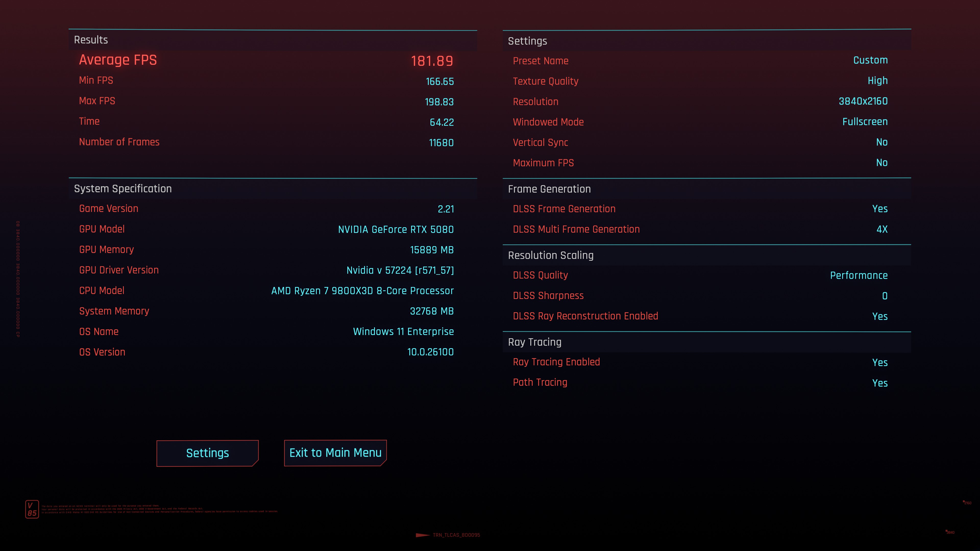Screen dimensions: 980x551
Task: Click the Ray Tracing section header
Action: coord(534,342)
